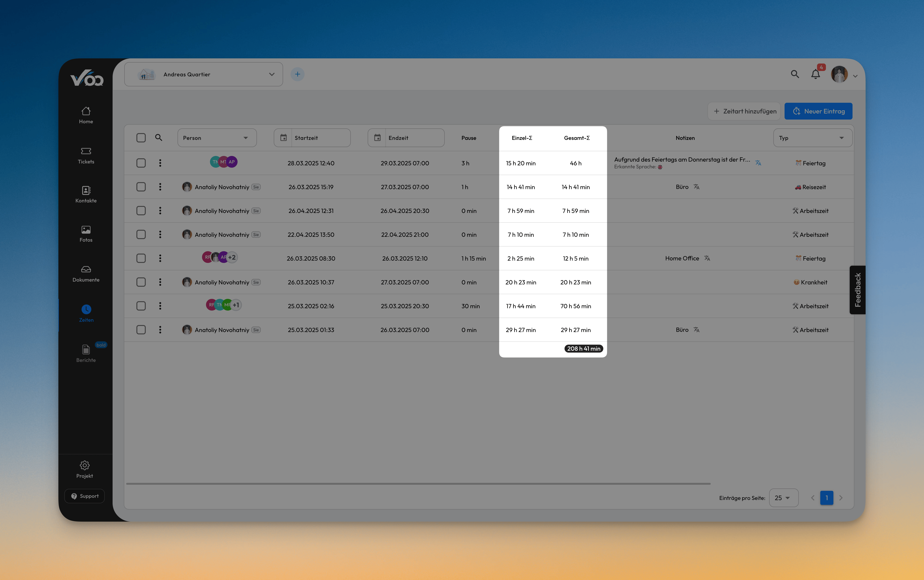Open Andreas Quartier project selector
The height and width of the screenshot is (580, 924).
tap(203, 74)
